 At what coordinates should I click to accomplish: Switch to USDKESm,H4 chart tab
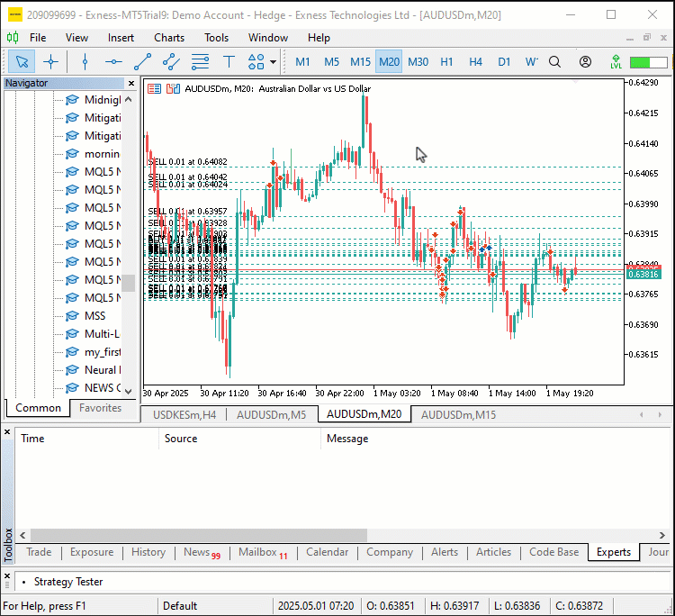[x=184, y=415]
